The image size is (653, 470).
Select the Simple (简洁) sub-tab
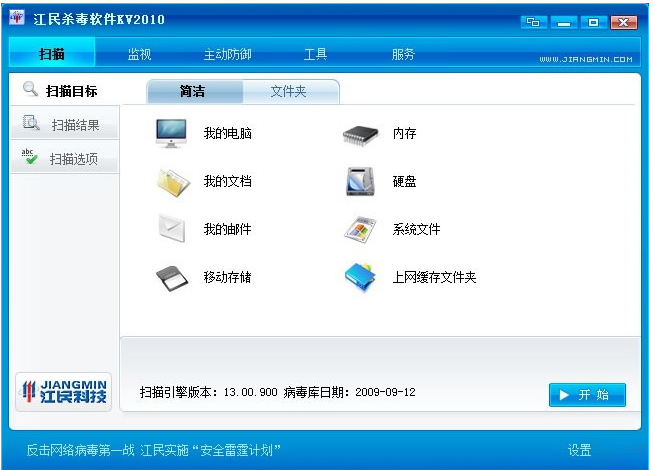click(x=193, y=92)
